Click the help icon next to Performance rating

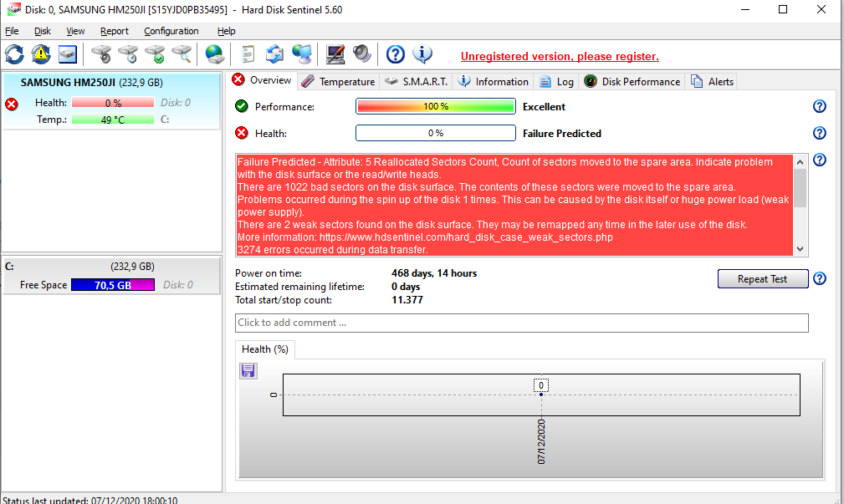819,106
